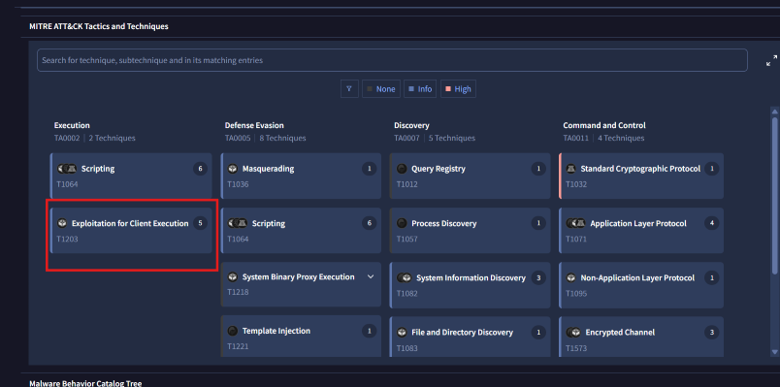Click icon beside System Binary Proxy Execution

tap(232, 277)
